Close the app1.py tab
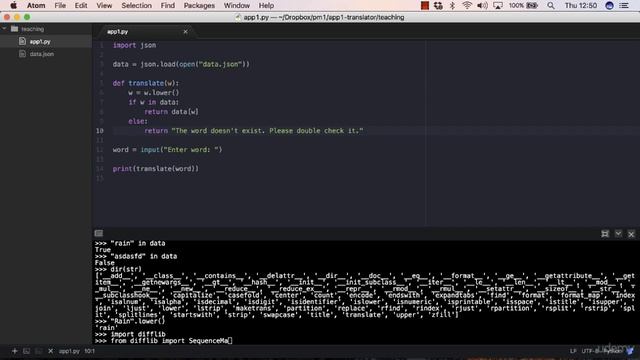Image resolution: width=640 pixels, height=360 pixels. click(x=185, y=31)
